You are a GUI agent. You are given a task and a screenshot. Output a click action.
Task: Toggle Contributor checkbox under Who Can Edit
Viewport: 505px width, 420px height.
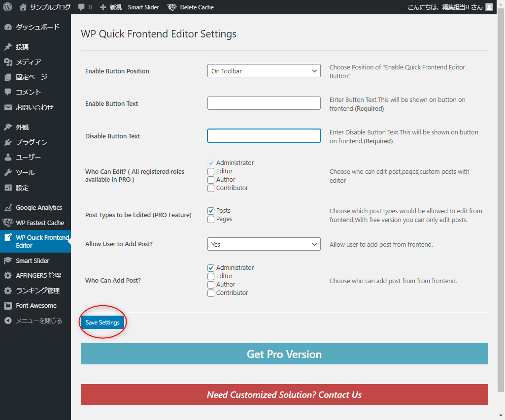point(211,188)
